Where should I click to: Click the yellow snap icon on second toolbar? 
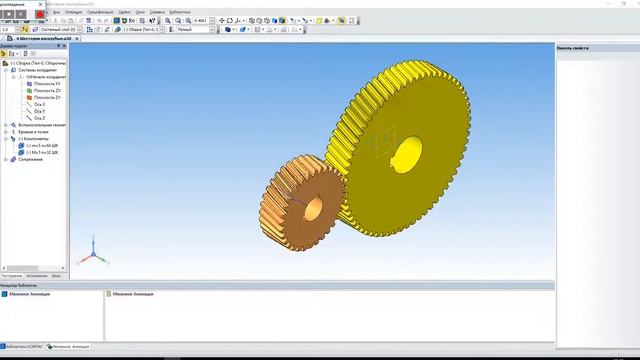(25, 29)
